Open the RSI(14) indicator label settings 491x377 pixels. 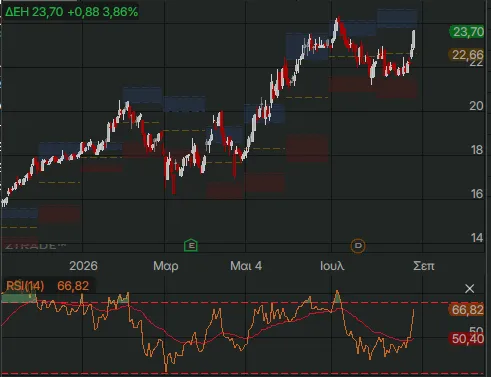click(x=25, y=286)
